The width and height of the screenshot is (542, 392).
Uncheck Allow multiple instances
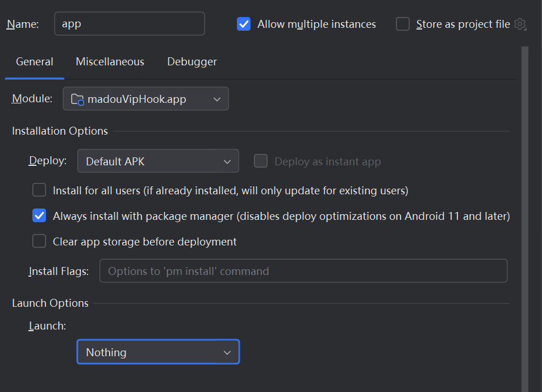[x=244, y=24]
